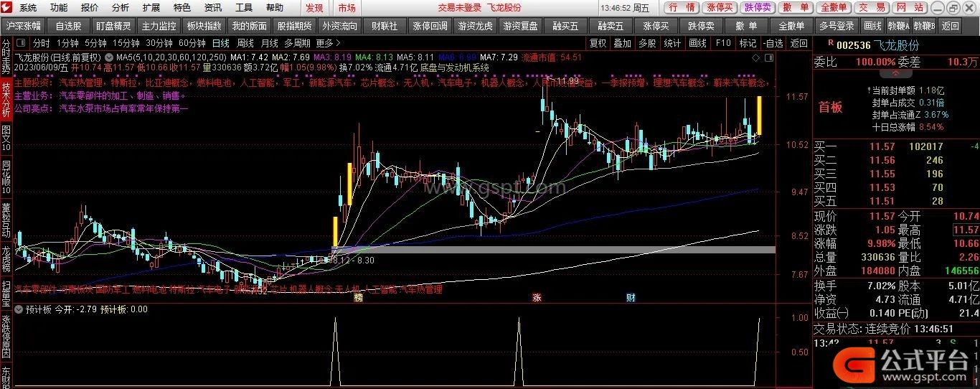Switch to the 发现 tab
The height and width of the screenshot is (389, 980).
[x=314, y=8]
